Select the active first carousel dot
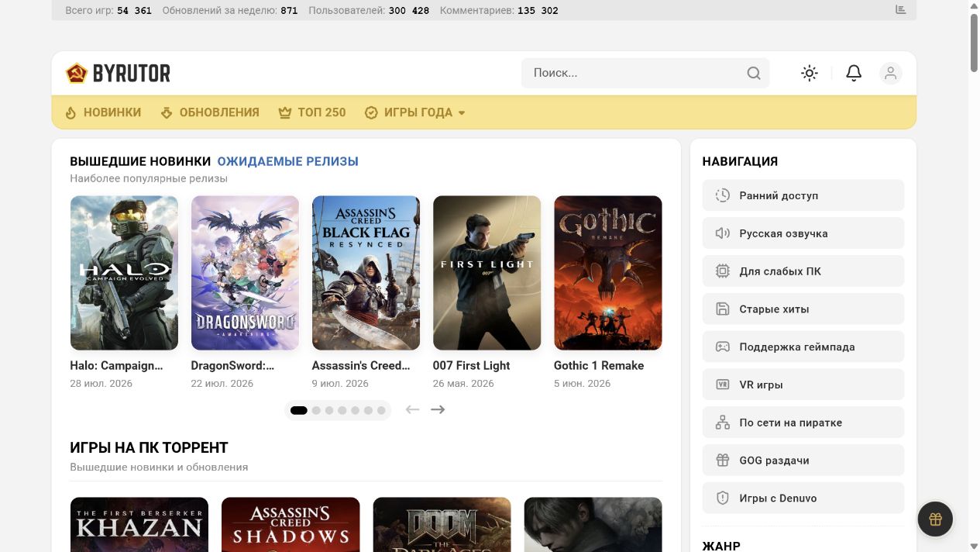This screenshot has height=552, width=980. coord(299,410)
